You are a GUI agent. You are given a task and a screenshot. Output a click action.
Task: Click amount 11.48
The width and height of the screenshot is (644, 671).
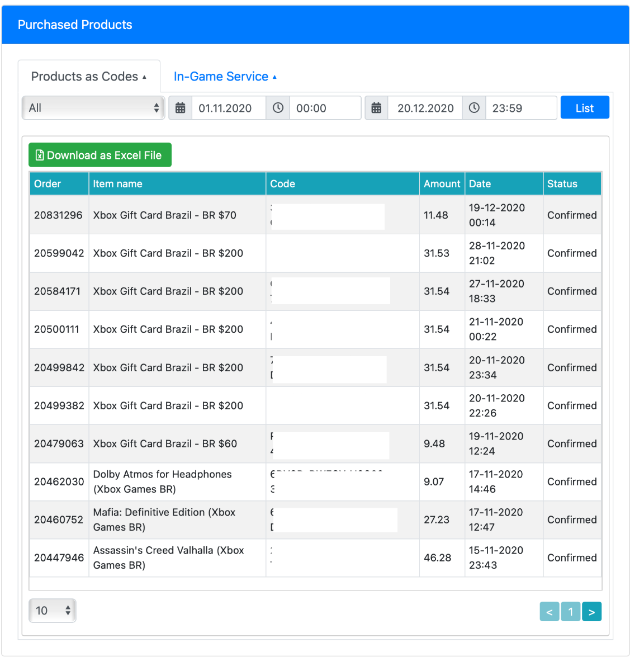click(436, 215)
